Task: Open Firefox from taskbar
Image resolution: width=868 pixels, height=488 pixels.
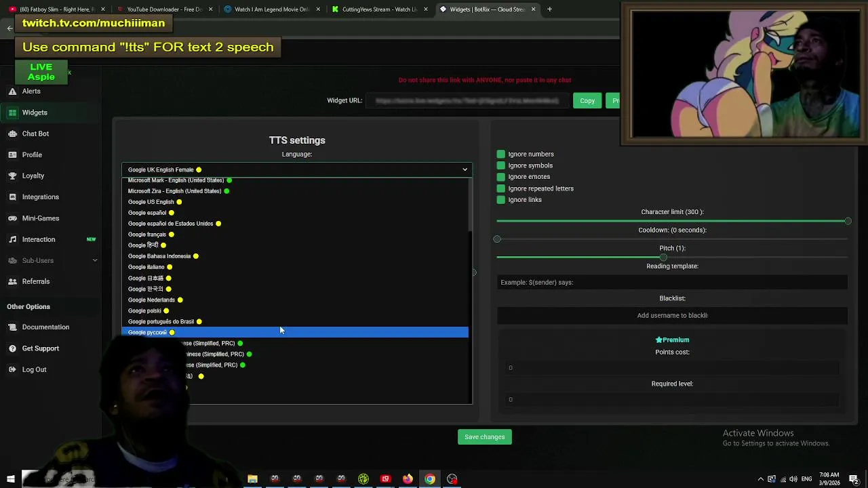Action: 408,479
